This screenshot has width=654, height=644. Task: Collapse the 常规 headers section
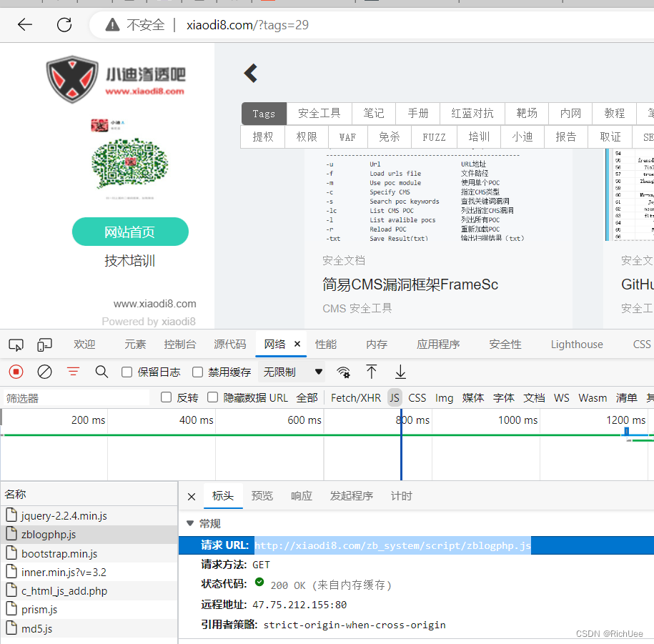click(x=189, y=523)
